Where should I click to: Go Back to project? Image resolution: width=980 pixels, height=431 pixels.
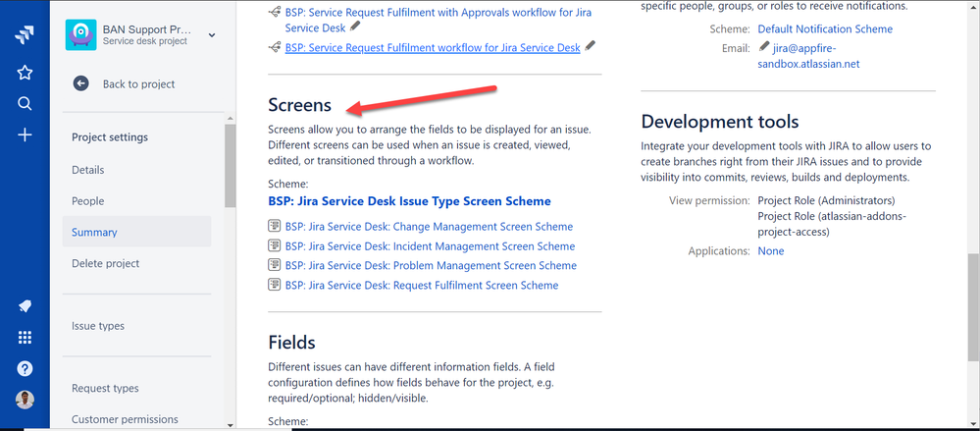(x=138, y=83)
